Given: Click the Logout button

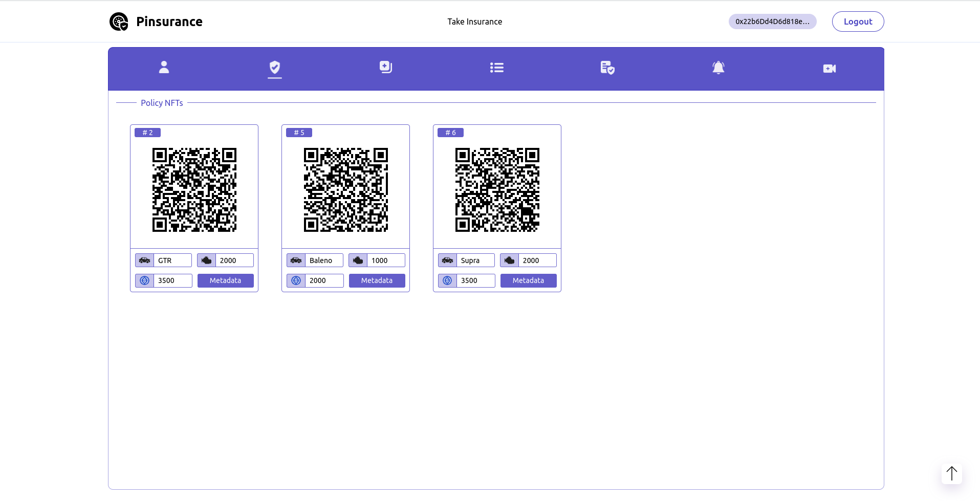Looking at the screenshot, I should tap(858, 21).
